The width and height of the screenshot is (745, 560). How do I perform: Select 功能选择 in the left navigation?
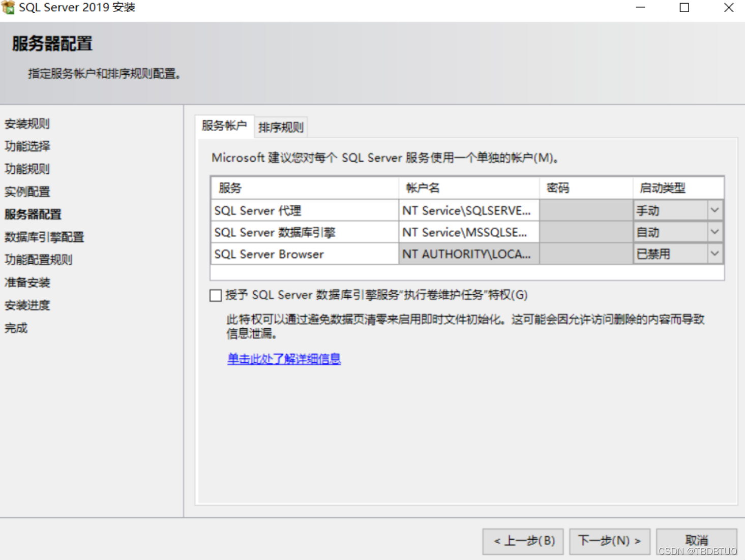point(26,146)
